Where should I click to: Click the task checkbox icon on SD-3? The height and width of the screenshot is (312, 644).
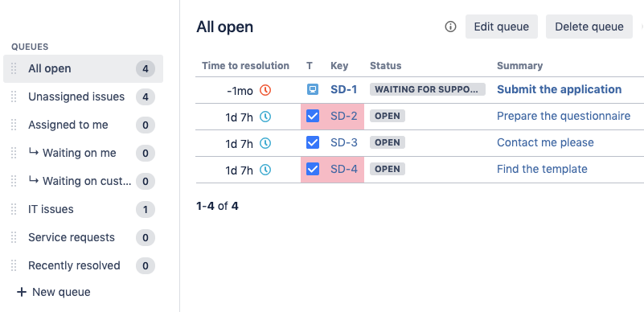(313, 142)
